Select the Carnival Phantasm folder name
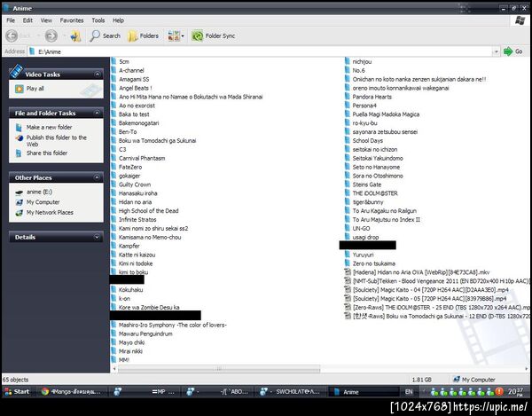The image size is (532, 416). click(x=142, y=158)
